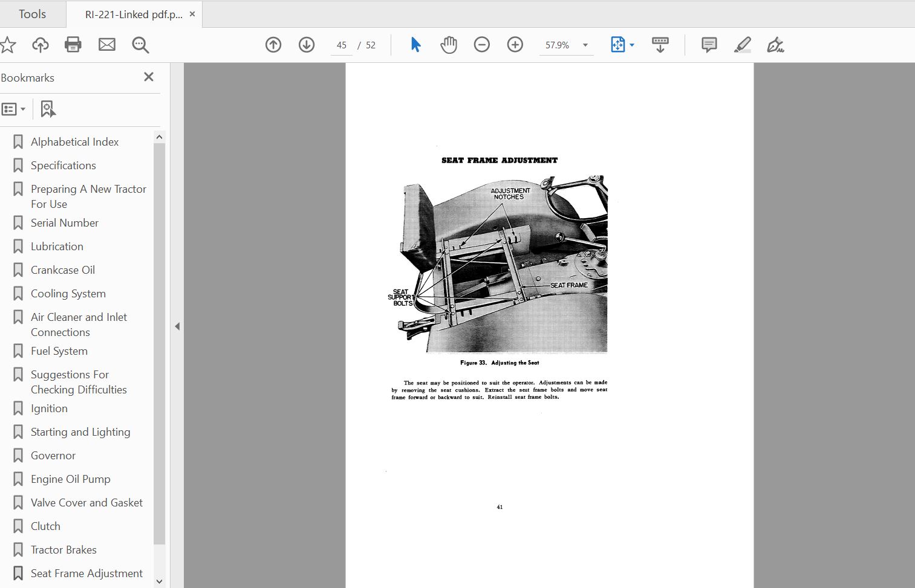The height and width of the screenshot is (588, 915).
Task: Open fit page options tool
Action: coord(617,45)
